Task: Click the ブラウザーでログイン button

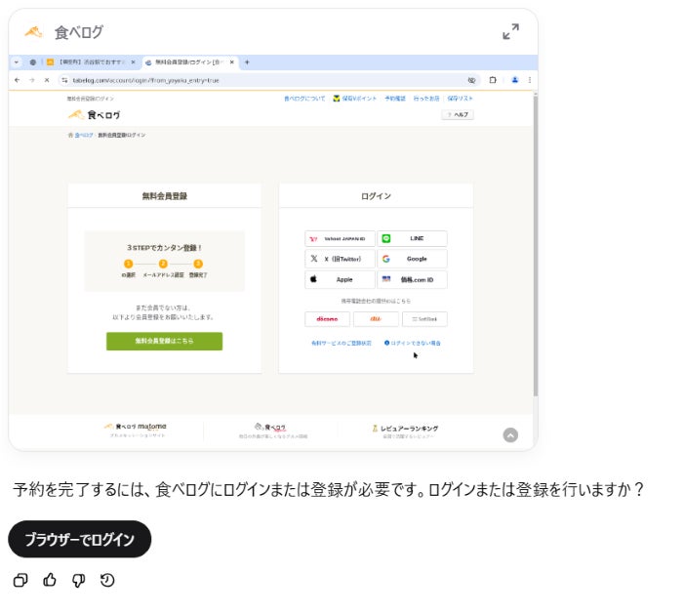Action: 80,539
